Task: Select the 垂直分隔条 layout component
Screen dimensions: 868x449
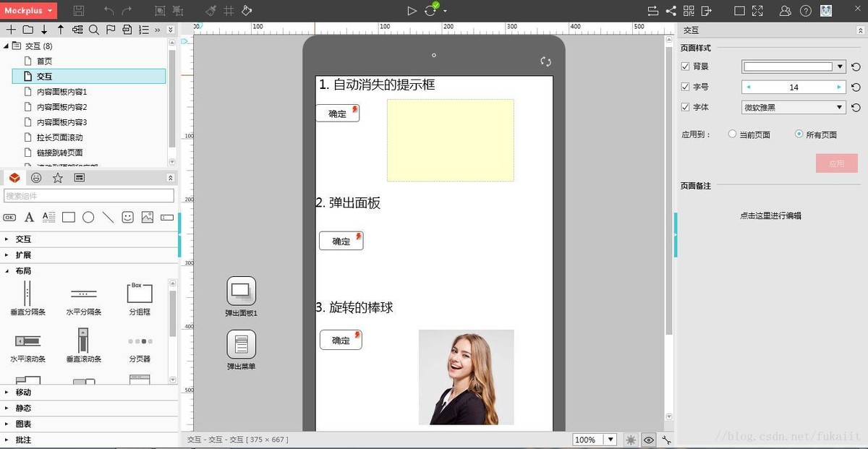Action: [x=27, y=299]
